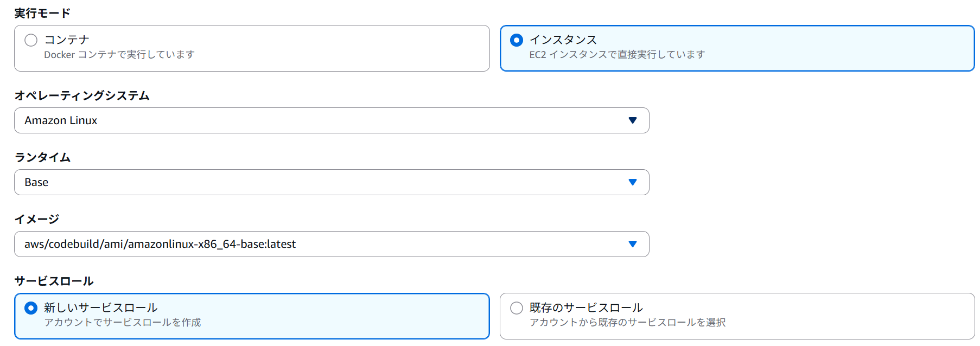The width and height of the screenshot is (980, 346).
Task: Open the オペレーティングシステム dropdown showing Amazon Linux
Action: 326,120
